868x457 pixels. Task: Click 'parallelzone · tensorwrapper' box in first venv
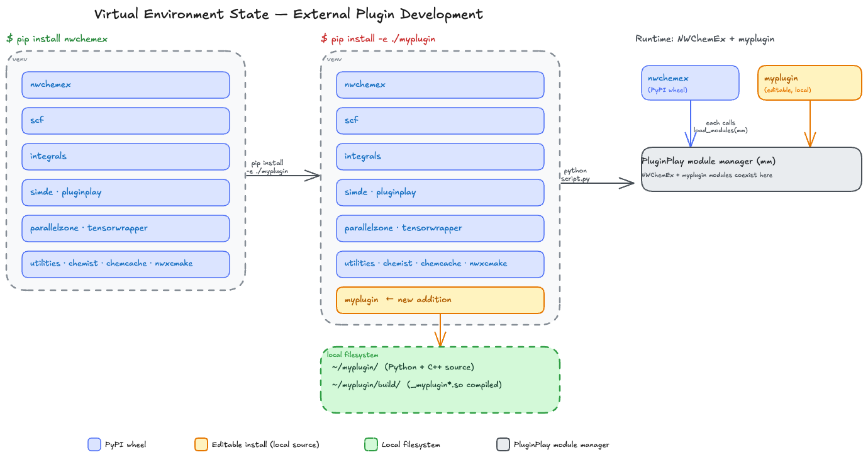126,228
